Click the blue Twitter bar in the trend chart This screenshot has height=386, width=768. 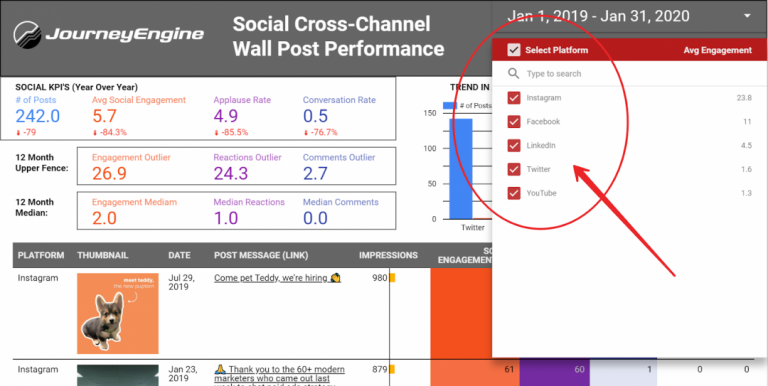point(461,169)
